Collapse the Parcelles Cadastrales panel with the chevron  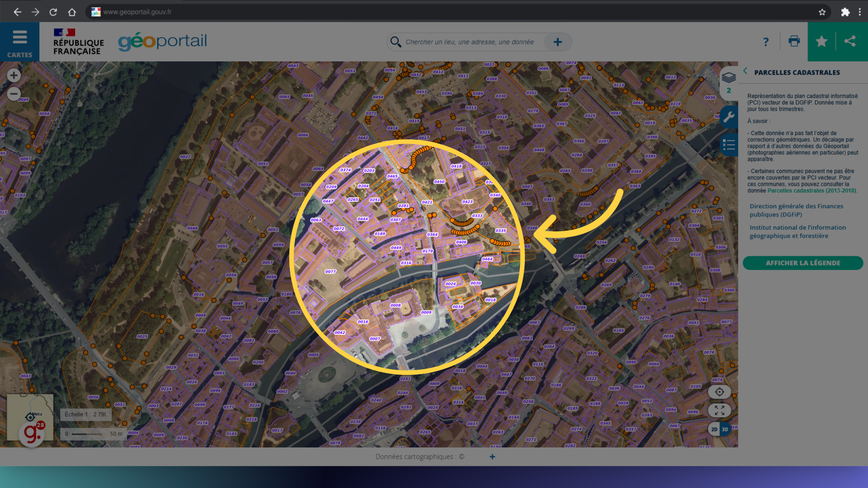tap(745, 71)
